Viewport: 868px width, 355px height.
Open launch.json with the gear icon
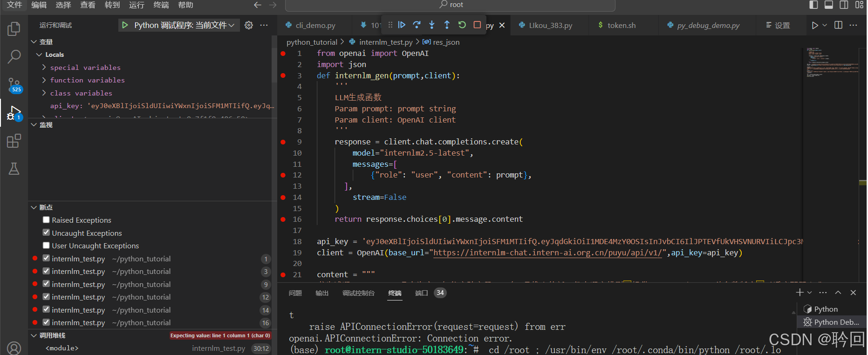coord(249,25)
